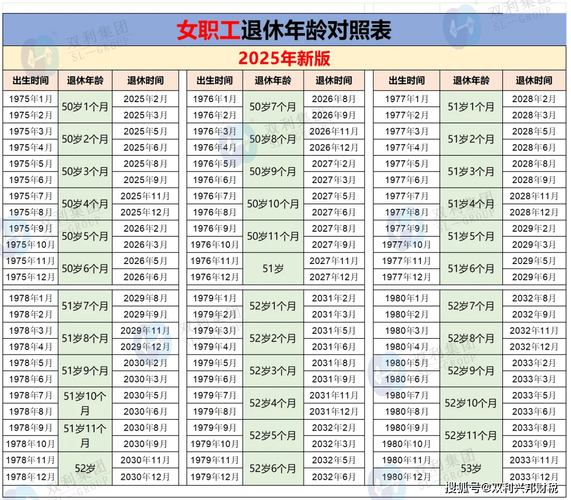Viewport: 571px width, 500px height.
Task: Select the 52岁5个月 cell
Action: click(x=273, y=436)
